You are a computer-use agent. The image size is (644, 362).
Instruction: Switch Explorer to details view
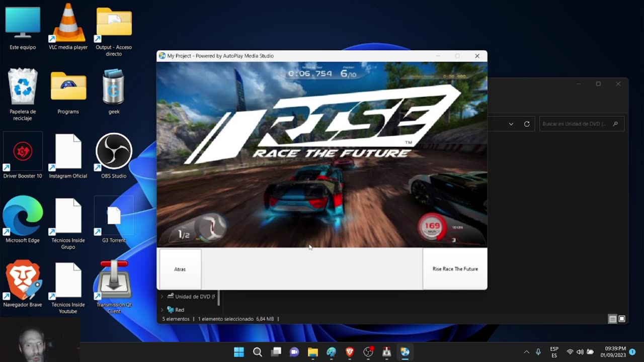(612, 319)
